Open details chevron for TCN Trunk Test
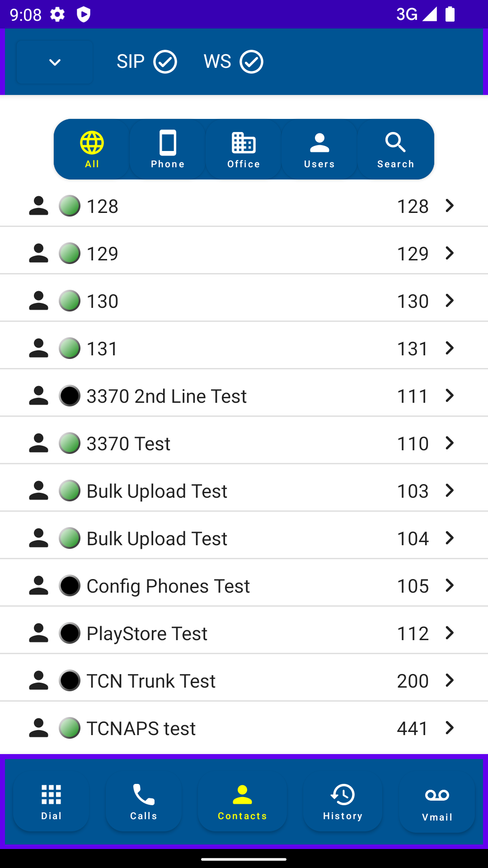Screen dimensions: 488x868 click(x=449, y=680)
